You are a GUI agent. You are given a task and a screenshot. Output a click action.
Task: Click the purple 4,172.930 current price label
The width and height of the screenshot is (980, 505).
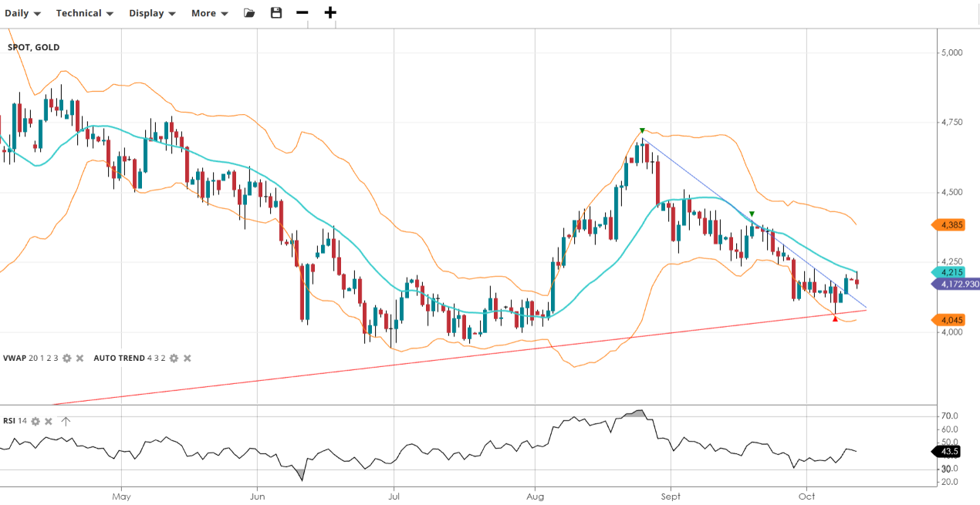[957, 284]
